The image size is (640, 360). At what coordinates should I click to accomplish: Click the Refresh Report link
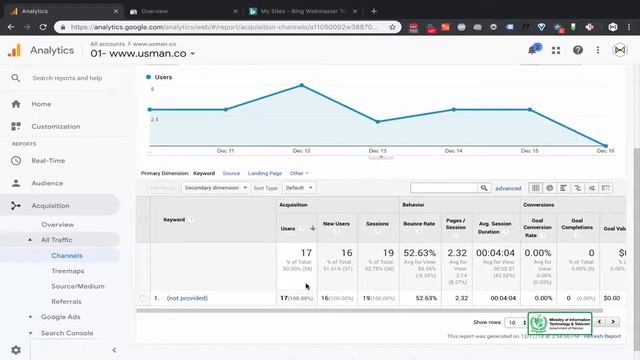[602, 336]
